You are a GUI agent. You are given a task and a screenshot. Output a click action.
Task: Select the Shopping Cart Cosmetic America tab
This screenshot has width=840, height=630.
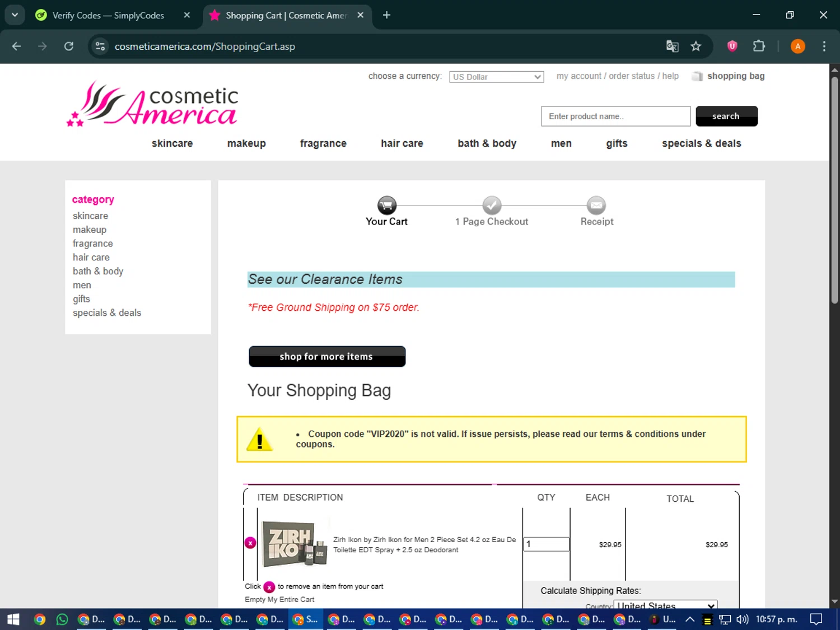[x=286, y=15]
